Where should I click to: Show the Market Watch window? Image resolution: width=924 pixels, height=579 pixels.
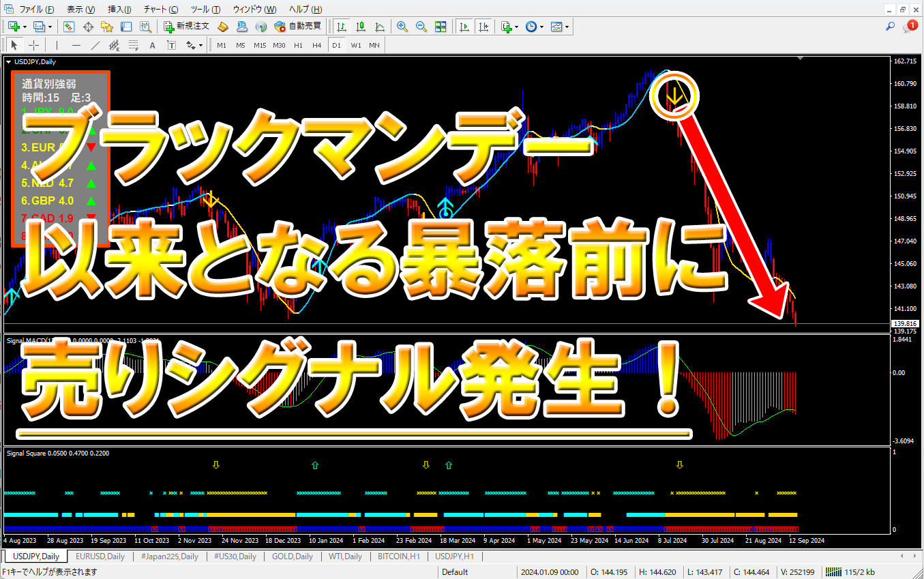point(69,27)
